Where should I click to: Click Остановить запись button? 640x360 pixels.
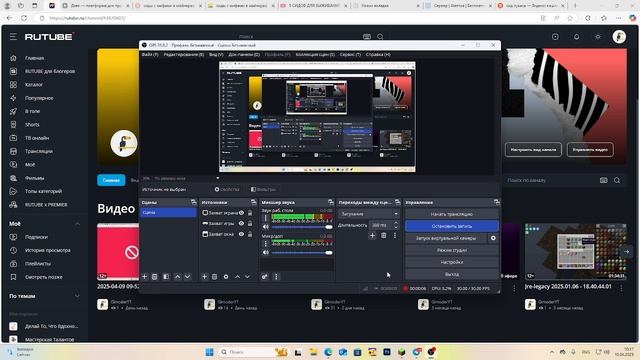point(452,226)
